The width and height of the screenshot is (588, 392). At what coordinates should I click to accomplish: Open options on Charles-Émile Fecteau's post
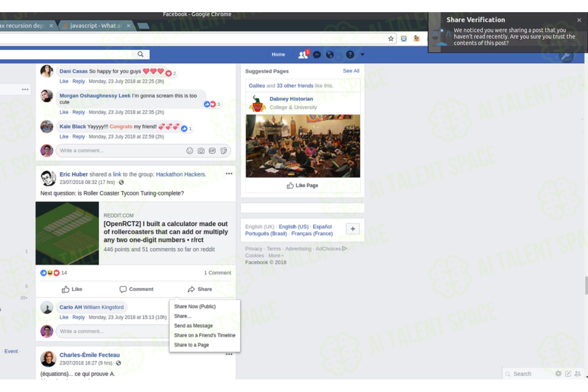coord(229,354)
